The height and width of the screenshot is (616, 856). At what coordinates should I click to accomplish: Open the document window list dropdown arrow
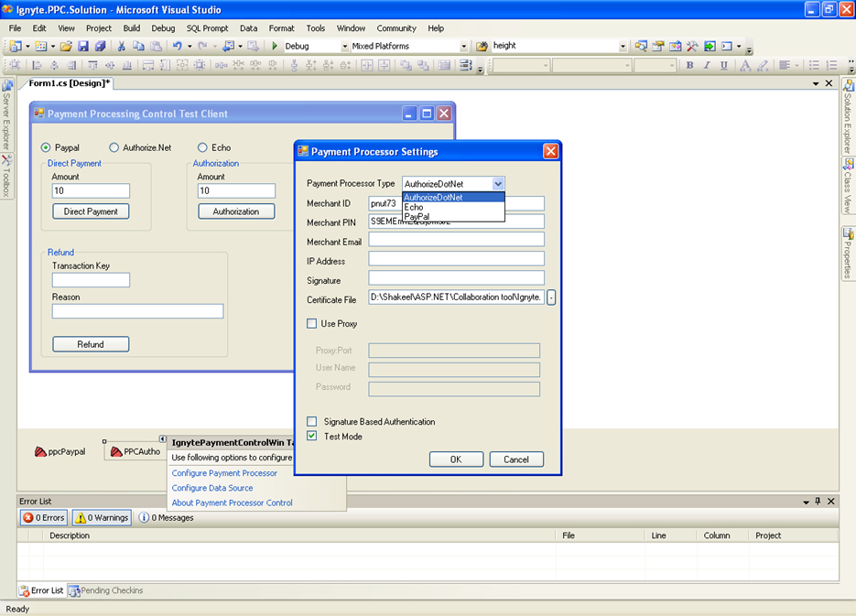click(816, 83)
